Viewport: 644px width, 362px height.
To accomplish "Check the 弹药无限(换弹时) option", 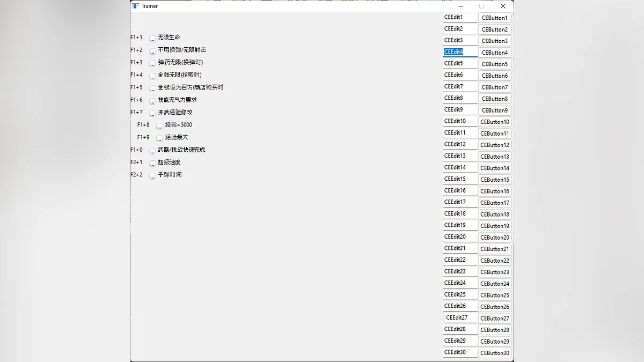I will click(152, 63).
